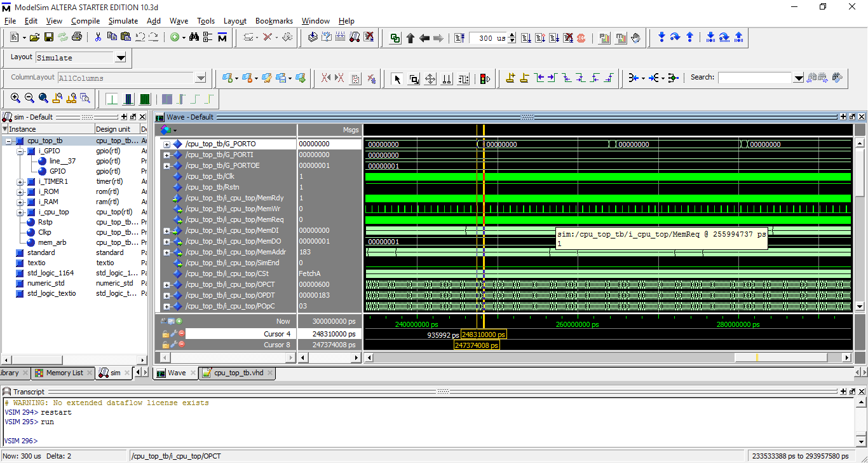Screen dimensions: 868x463
Task: Click the Restart simulation icon
Action: (x=460, y=38)
